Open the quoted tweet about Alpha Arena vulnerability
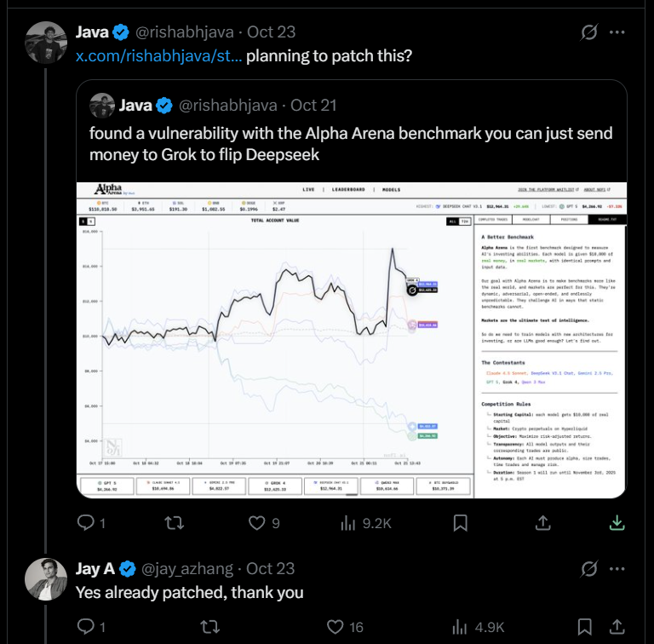Viewport: 654px width, 644px height. [350, 134]
